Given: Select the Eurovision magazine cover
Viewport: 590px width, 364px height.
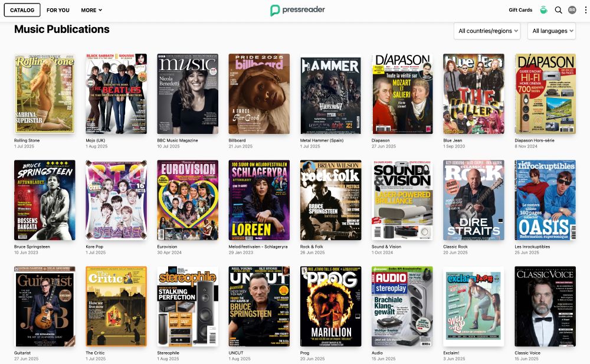Looking at the screenshot, I should [x=188, y=200].
